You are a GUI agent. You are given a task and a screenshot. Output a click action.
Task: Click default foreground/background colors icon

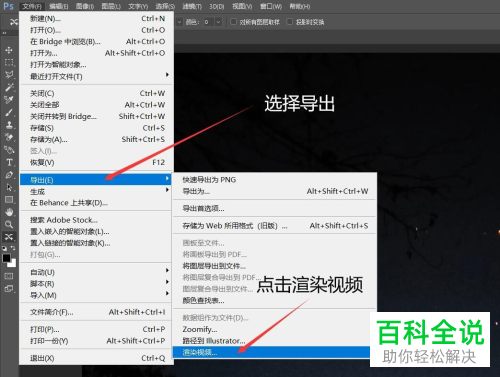pos(4,248)
